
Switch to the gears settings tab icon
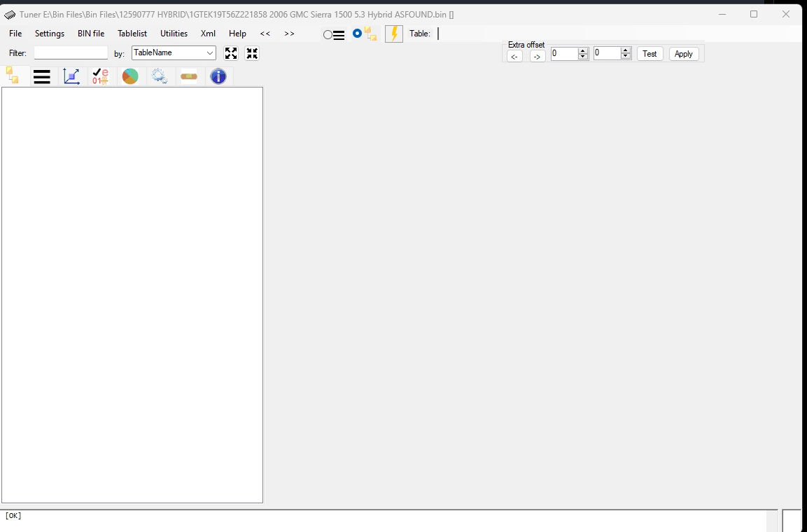pos(160,77)
